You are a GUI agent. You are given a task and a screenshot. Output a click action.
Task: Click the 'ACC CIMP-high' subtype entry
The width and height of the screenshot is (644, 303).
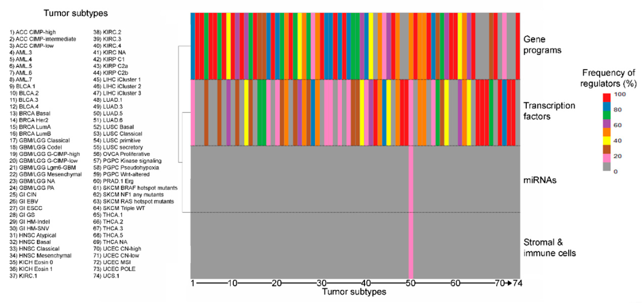[x=33, y=32]
